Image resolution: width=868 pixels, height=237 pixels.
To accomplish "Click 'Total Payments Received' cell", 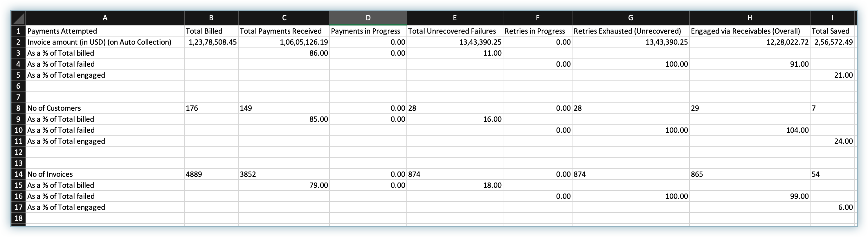I will pos(284,31).
